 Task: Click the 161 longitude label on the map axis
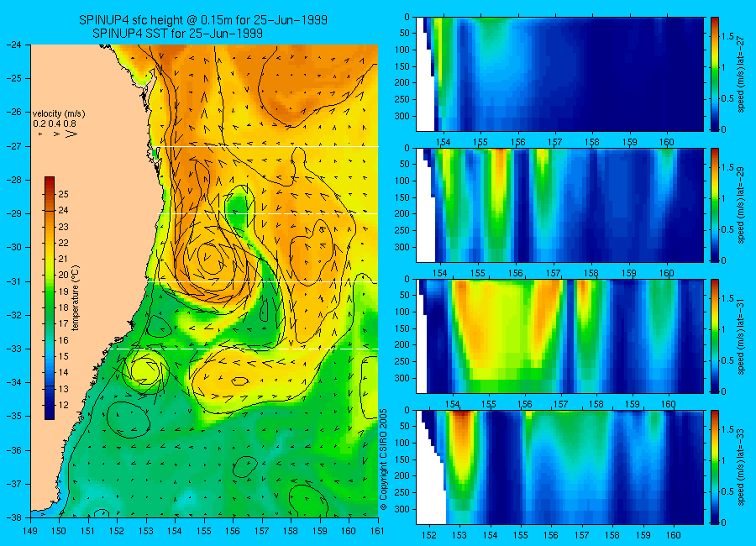377,531
